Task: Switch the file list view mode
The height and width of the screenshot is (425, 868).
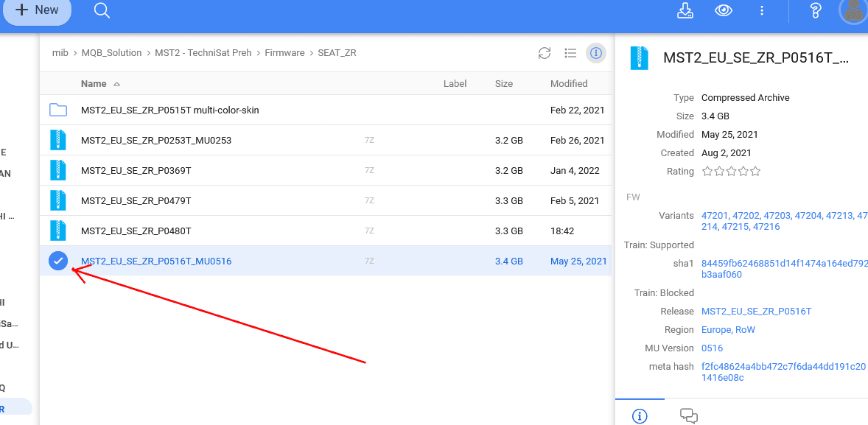Action: click(x=570, y=53)
